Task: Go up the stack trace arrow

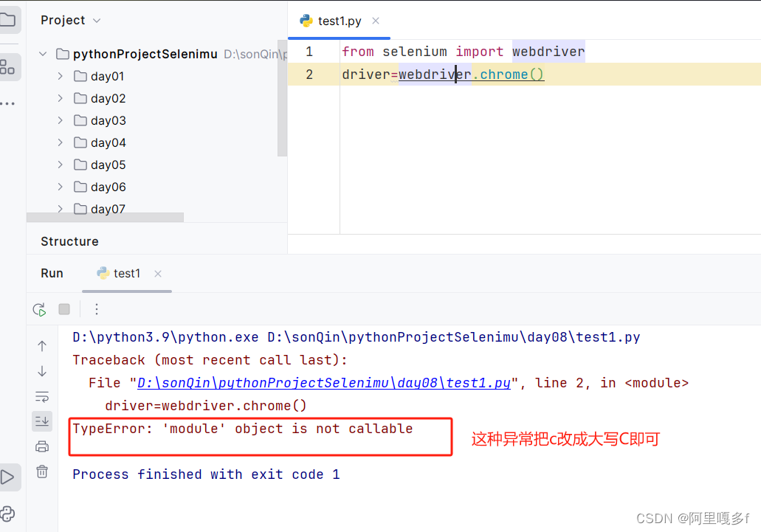Action: 42,346
